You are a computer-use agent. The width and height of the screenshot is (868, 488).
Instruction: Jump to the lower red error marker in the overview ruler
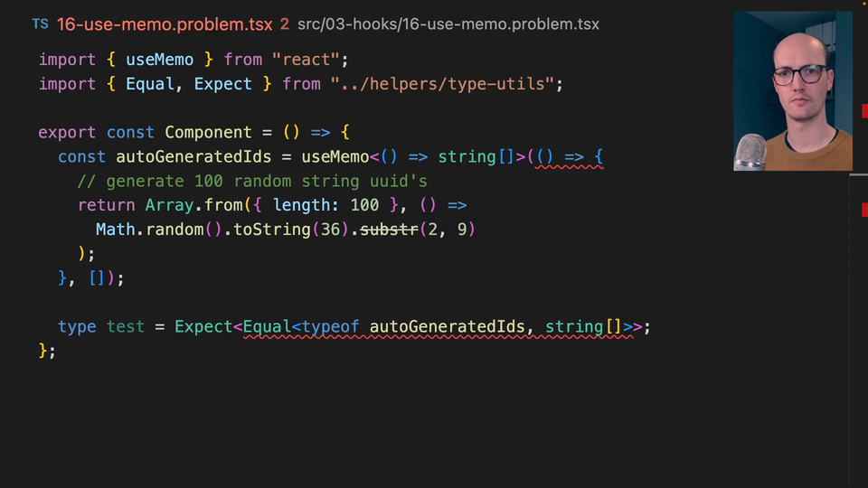click(863, 210)
